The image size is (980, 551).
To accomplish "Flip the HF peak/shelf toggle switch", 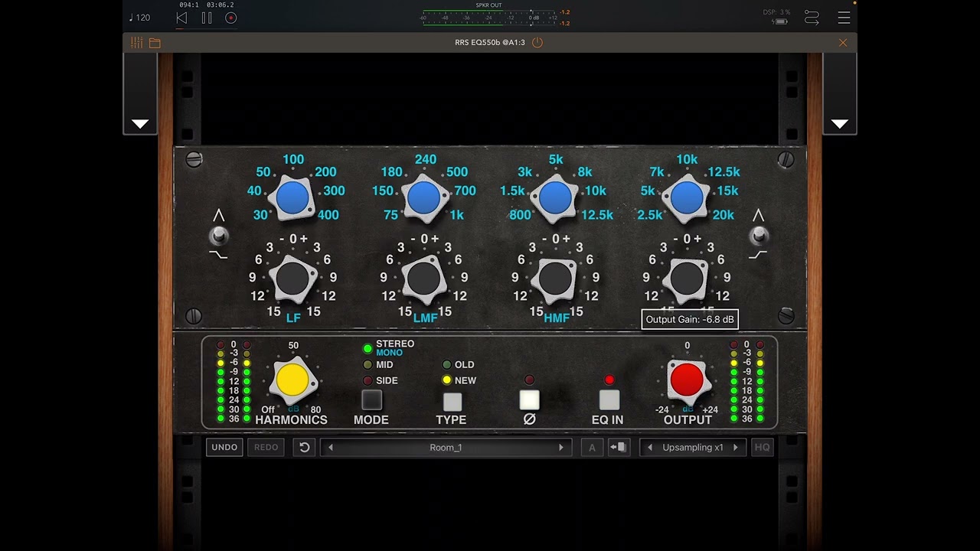I will pos(759,234).
